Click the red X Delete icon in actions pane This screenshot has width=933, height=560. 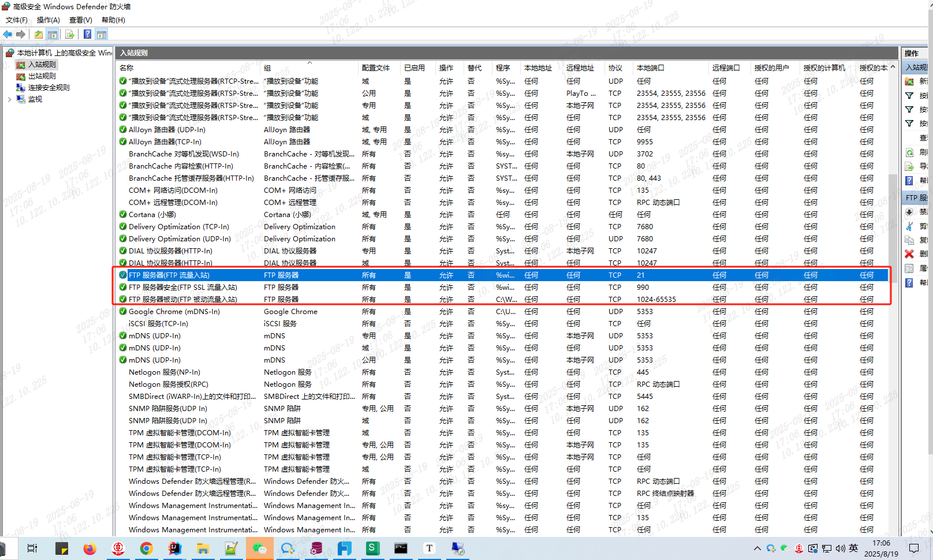point(909,254)
